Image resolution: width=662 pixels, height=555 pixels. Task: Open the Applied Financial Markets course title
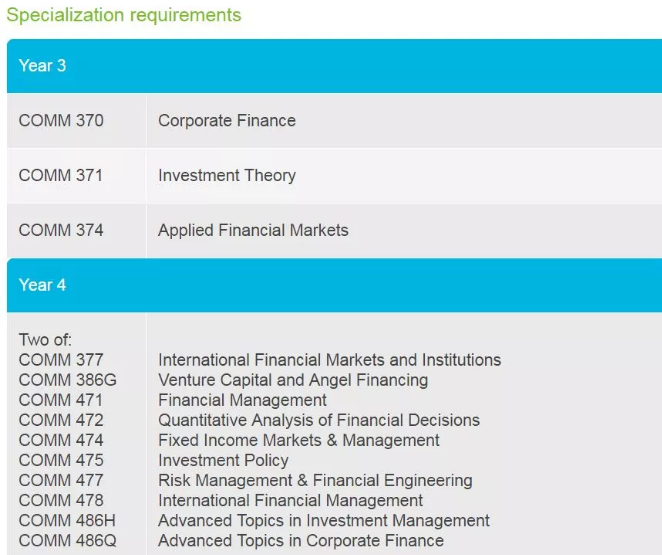point(253,230)
